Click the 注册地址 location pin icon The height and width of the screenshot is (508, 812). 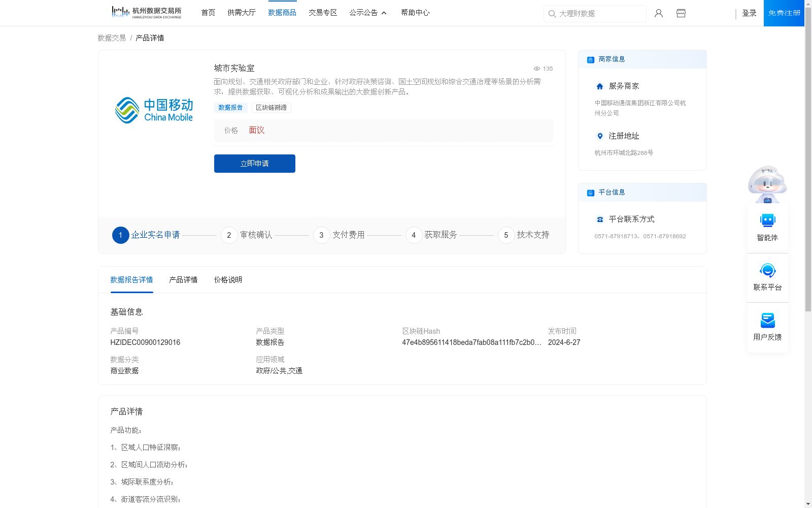pyautogui.click(x=600, y=136)
